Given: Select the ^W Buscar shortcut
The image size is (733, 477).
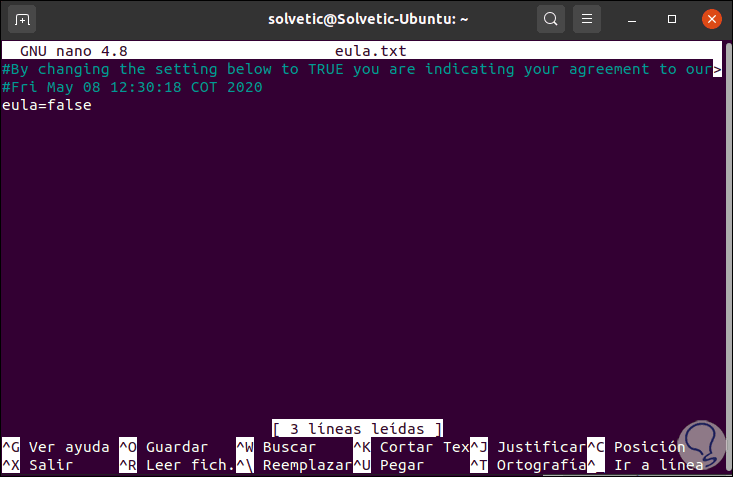Looking at the screenshot, I should [x=276, y=447].
